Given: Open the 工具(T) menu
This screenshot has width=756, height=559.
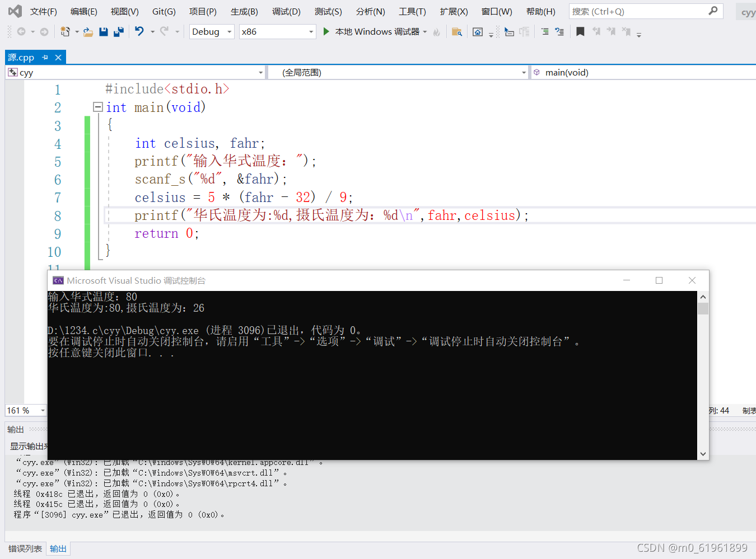Looking at the screenshot, I should pos(412,11).
